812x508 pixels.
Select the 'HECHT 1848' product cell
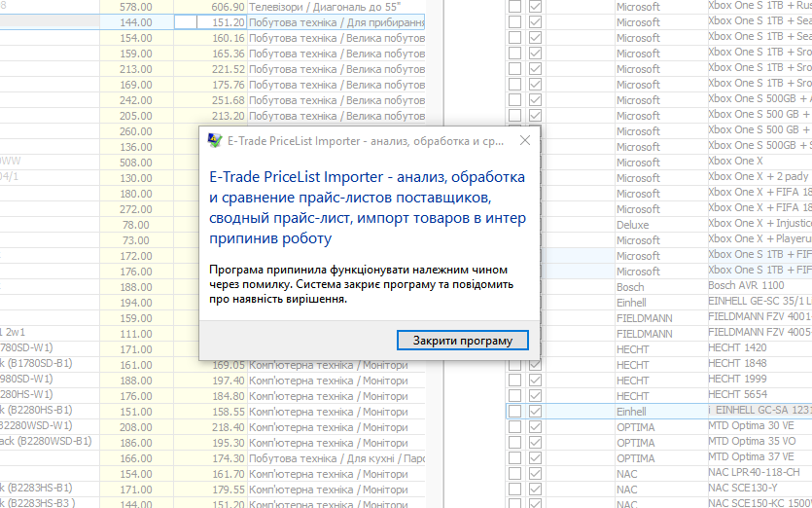(x=759, y=363)
